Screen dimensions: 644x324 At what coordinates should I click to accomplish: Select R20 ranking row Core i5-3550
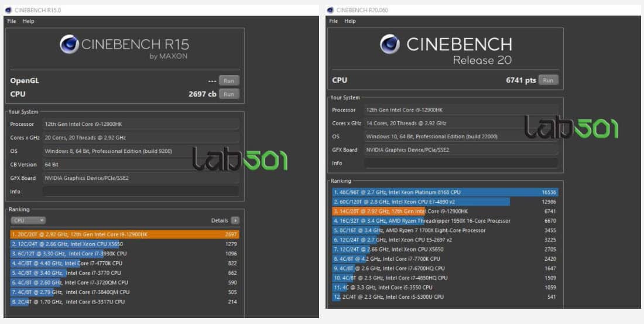point(445,288)
